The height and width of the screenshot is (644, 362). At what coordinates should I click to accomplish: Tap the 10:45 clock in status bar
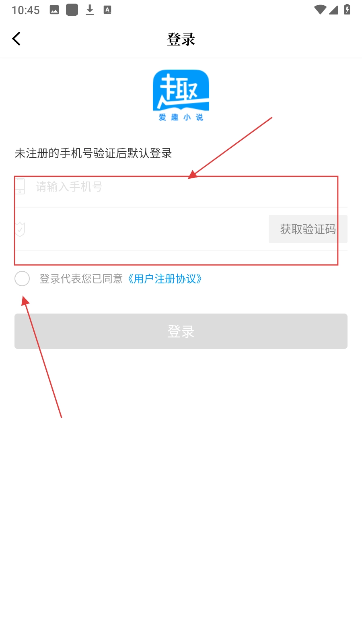point(26,10)
